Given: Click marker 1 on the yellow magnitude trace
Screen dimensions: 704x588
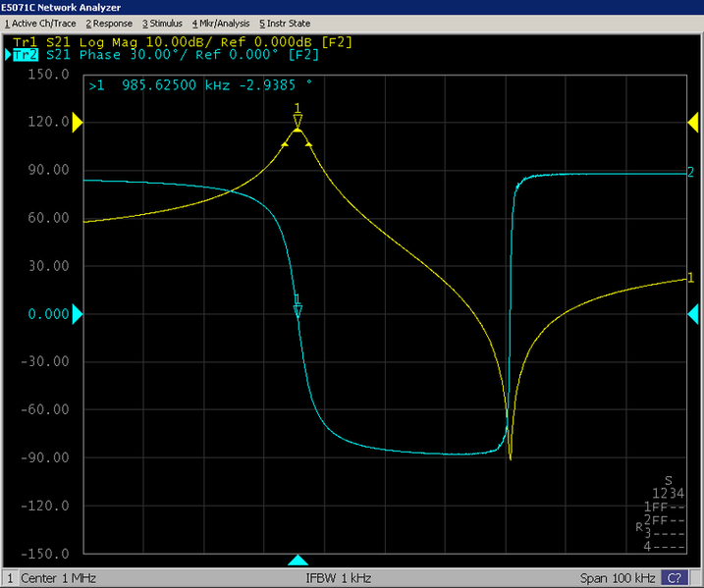Looking at the screenshot, I should coord(298,121).
